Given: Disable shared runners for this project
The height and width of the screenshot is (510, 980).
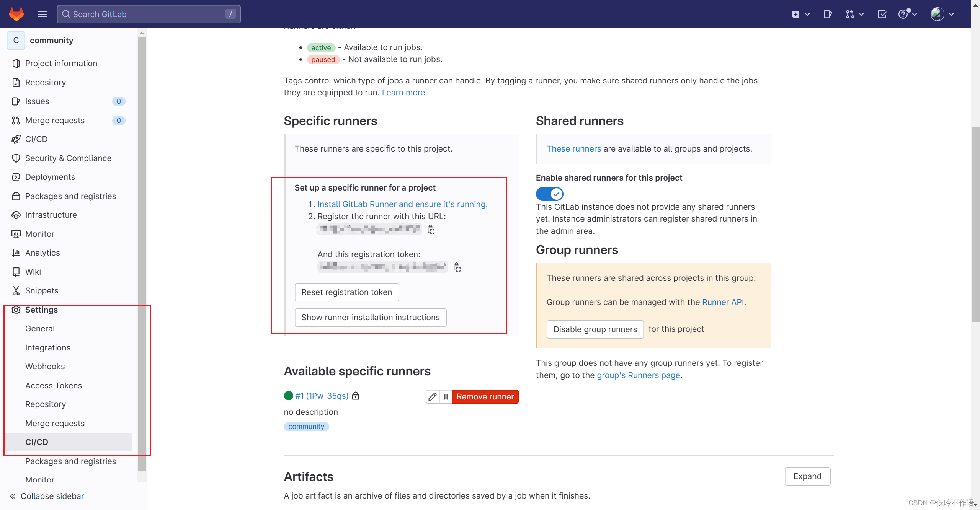Looking at the screenshot, I should click(549, 194).
